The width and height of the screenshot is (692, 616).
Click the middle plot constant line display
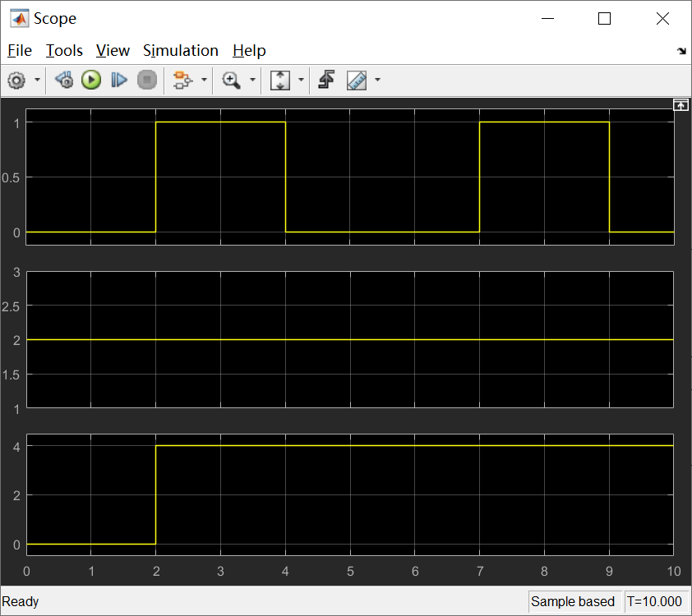click(x=350, y=339)
